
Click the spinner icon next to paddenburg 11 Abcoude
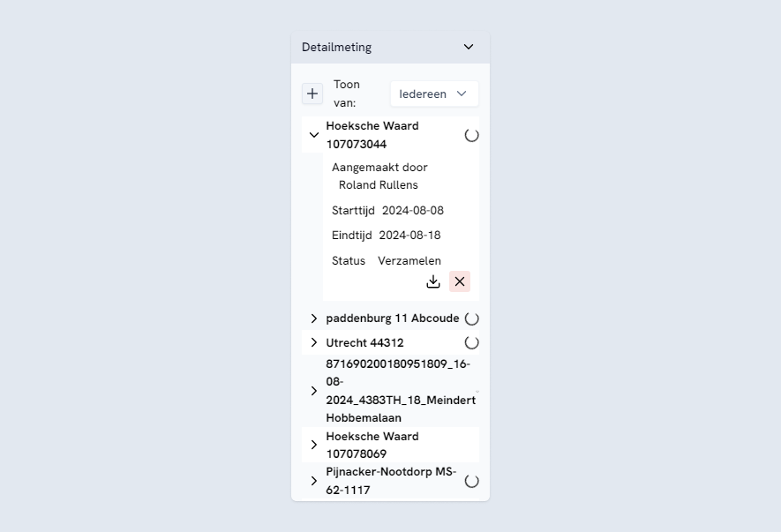[x=471, y=318]
